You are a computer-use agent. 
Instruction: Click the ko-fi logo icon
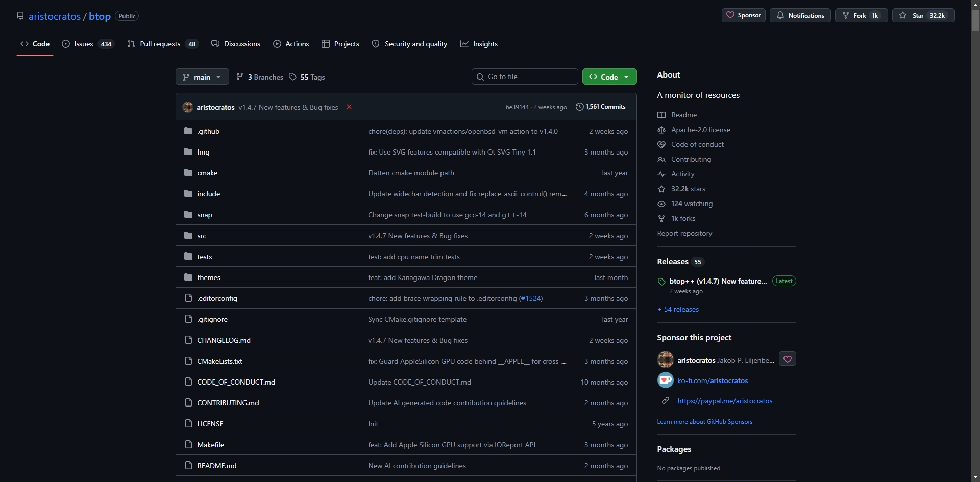pyautogui.click(x=665, y=380)
